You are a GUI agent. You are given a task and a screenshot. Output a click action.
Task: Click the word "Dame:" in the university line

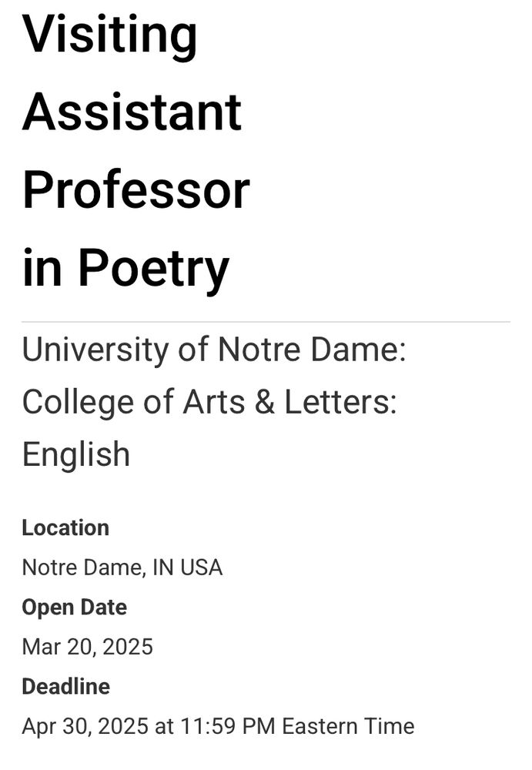[359, 350]
